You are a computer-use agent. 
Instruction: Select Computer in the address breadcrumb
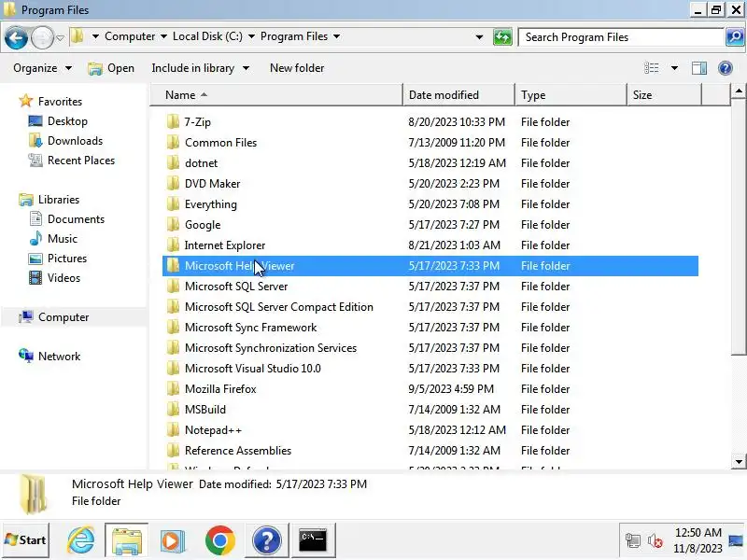point(130,36)
